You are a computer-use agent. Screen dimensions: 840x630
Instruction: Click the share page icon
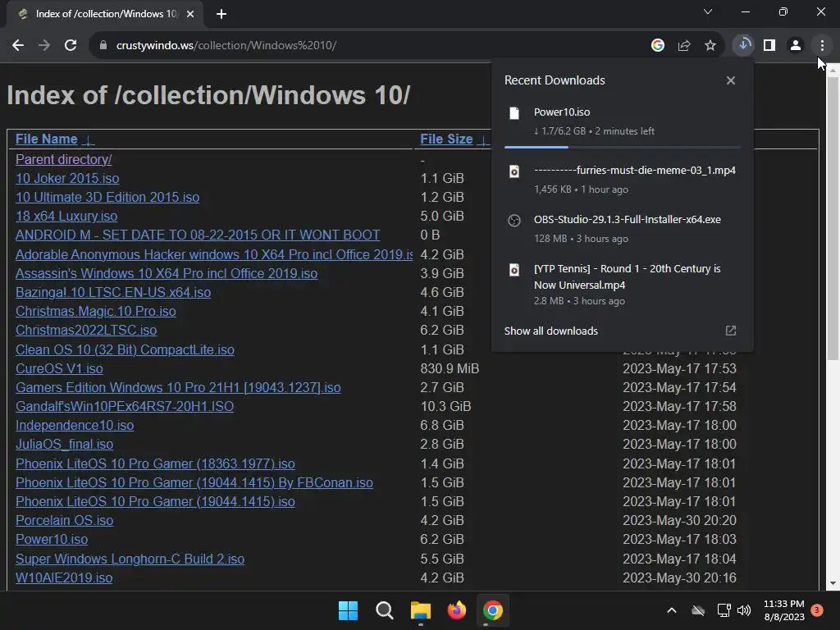pyautogui.click(x=683, y=46)
